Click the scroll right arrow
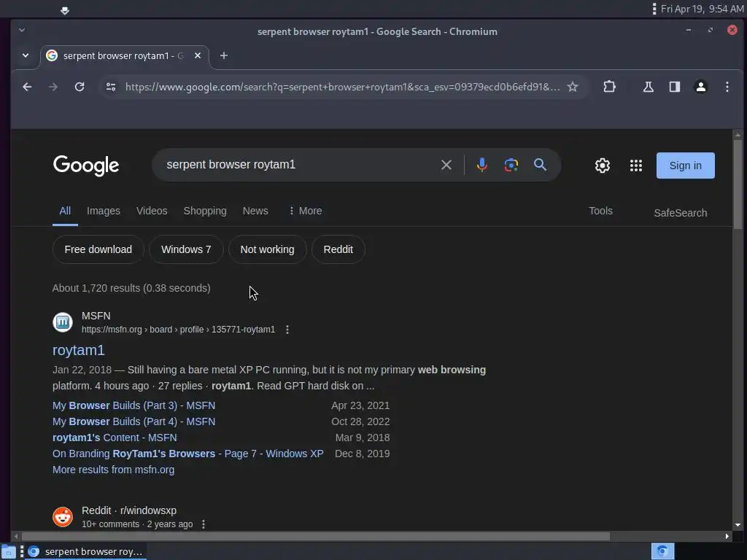Screen dimensions: 747x560 point(727,536)
